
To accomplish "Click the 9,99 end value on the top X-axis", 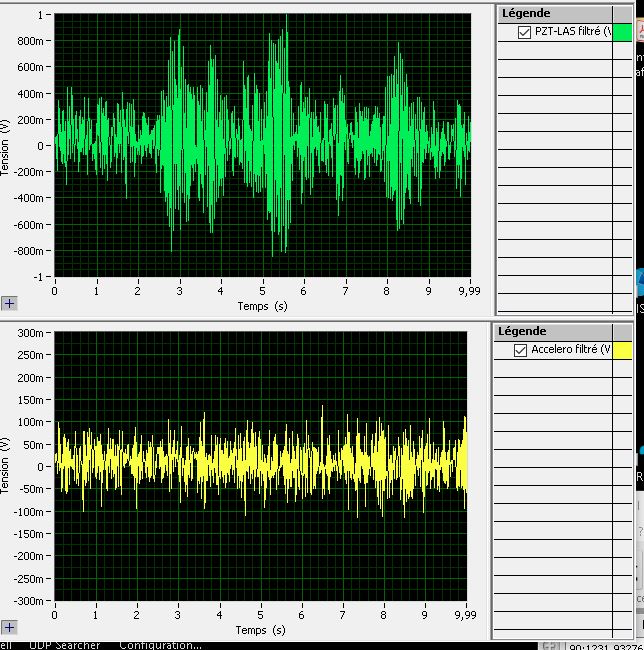I will 470,291.
